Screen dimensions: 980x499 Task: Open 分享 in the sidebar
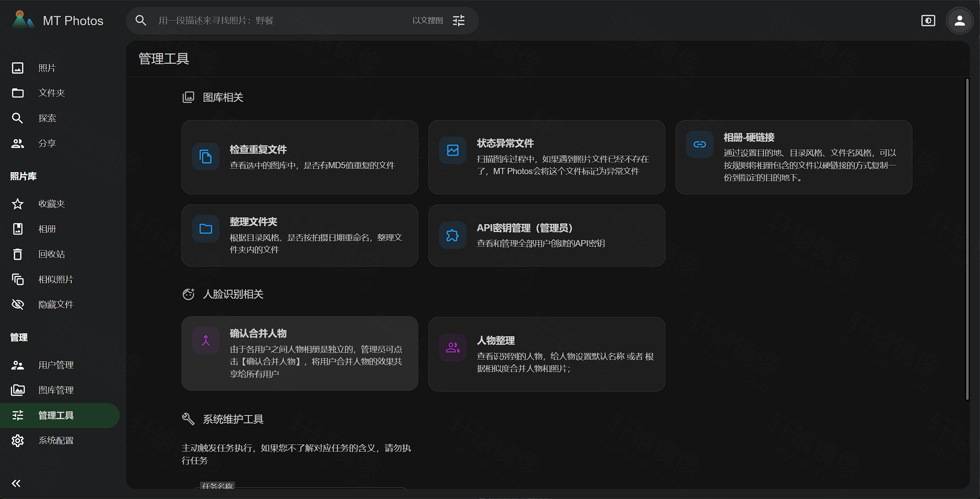(60, 144)
